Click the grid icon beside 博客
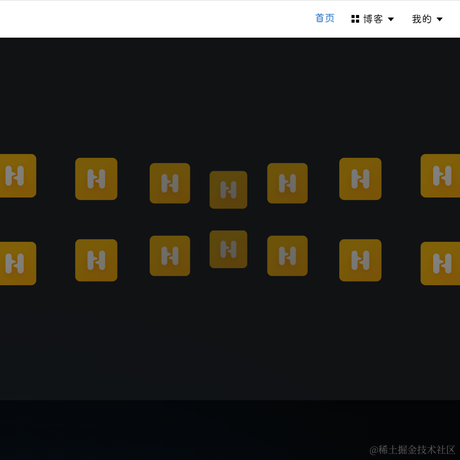 355,19
